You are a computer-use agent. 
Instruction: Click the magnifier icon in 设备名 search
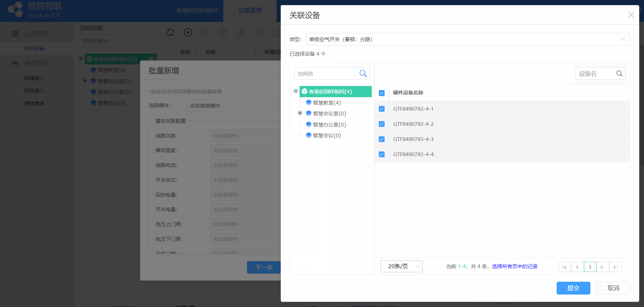619,74
